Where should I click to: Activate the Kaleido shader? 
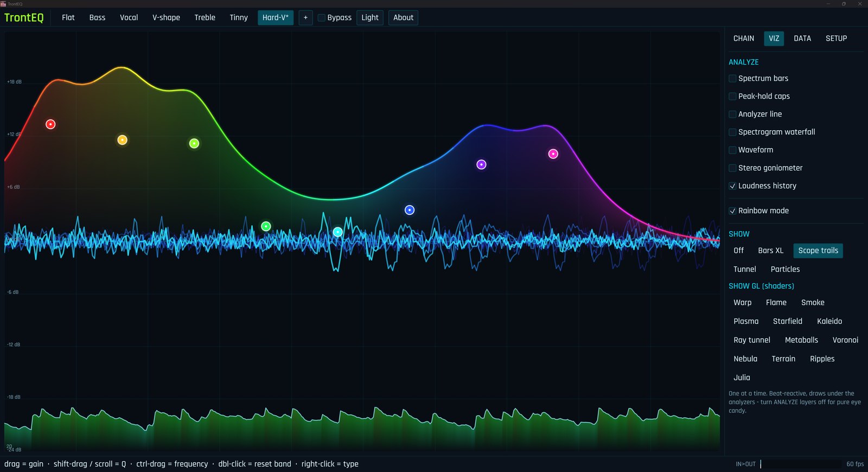829,322
